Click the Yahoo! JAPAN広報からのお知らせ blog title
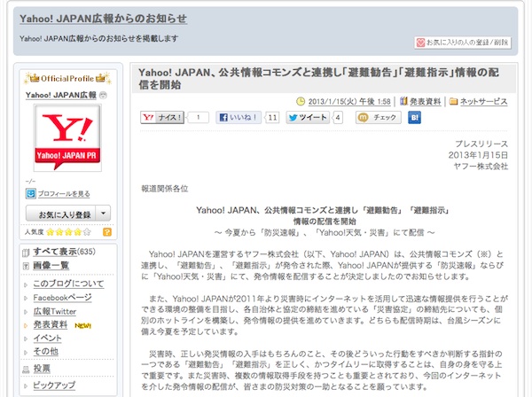532x397 pixels. (x=97, y=19)
